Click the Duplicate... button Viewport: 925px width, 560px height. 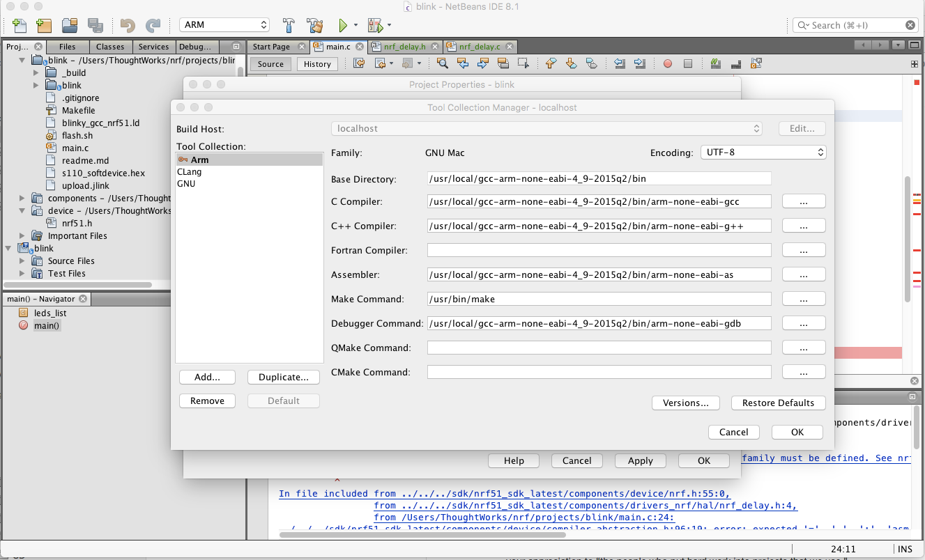tap(283, 377)
